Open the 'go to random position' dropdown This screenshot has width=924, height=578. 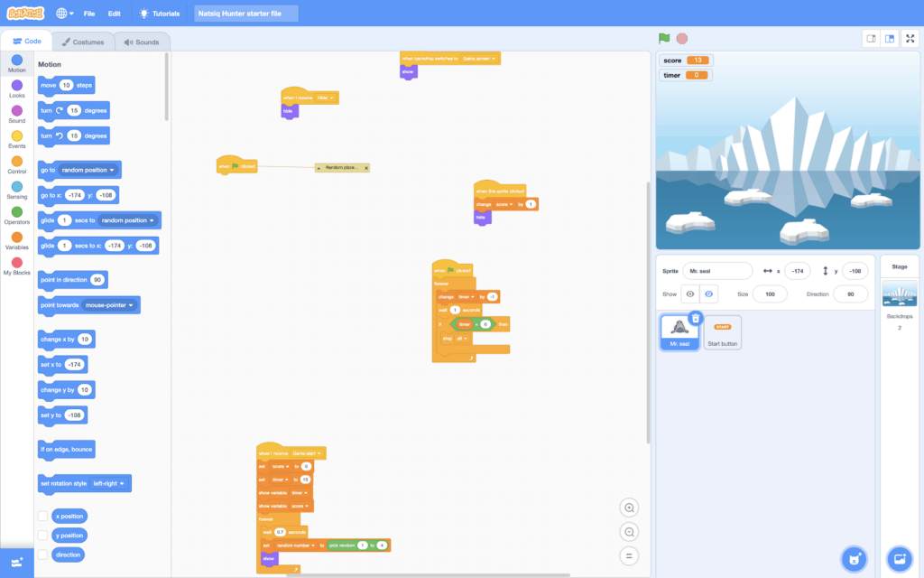(x=88, y=170)
